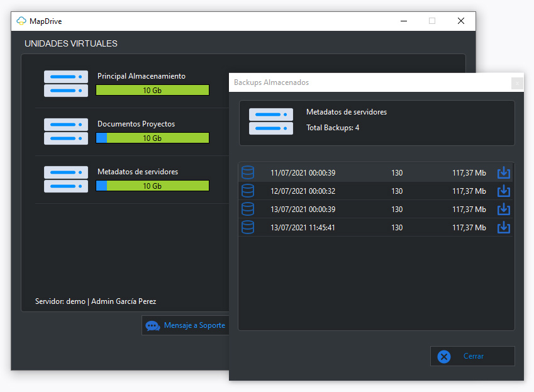The image size is (534, 392).
Task: Click 117,37 Mb size in 12/07/2021 row
Action: pos(469,191)
